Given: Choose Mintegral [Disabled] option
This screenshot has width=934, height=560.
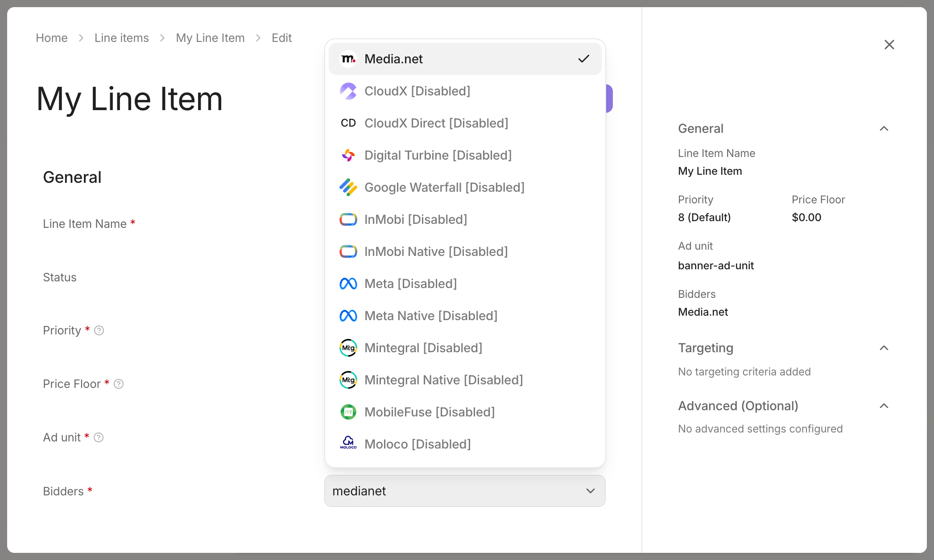Looking at the screenshot, I should (465, 348).
